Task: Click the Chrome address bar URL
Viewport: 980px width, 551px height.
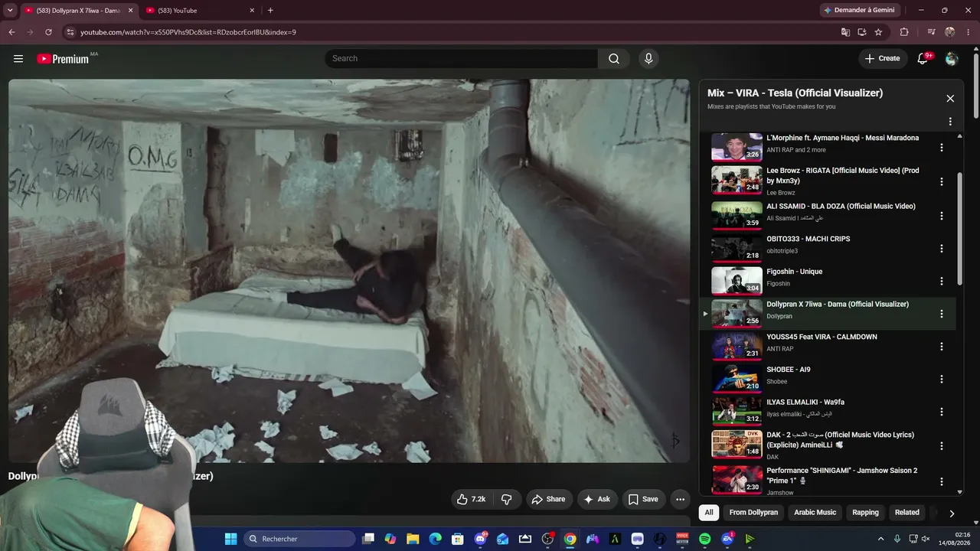Action: tap(188, 32)
